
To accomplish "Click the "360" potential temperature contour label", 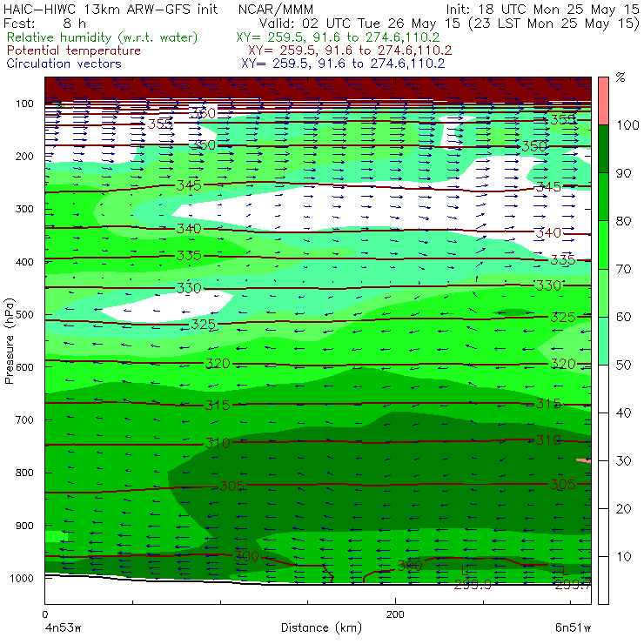I will 203,113.
